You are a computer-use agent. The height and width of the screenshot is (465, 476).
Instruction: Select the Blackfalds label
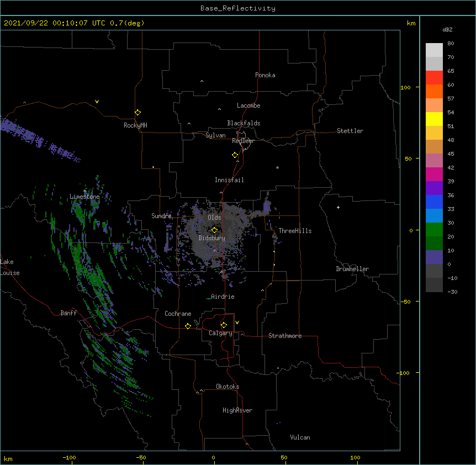(x=244, y=123)
